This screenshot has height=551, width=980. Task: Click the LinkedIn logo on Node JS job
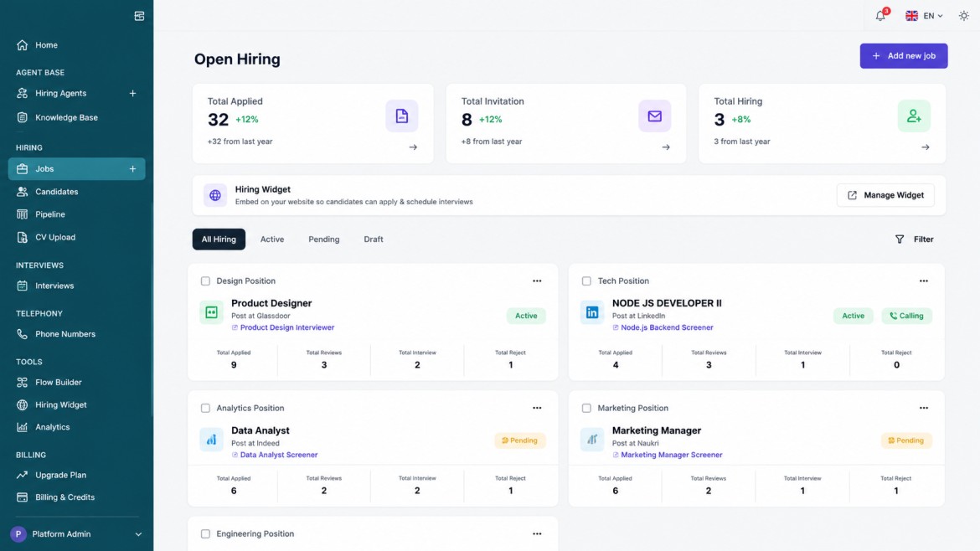click(x=592, y=312)
